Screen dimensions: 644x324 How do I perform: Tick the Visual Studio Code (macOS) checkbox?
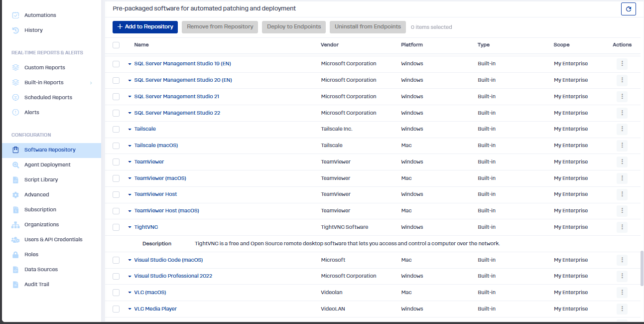click(116, 260)
